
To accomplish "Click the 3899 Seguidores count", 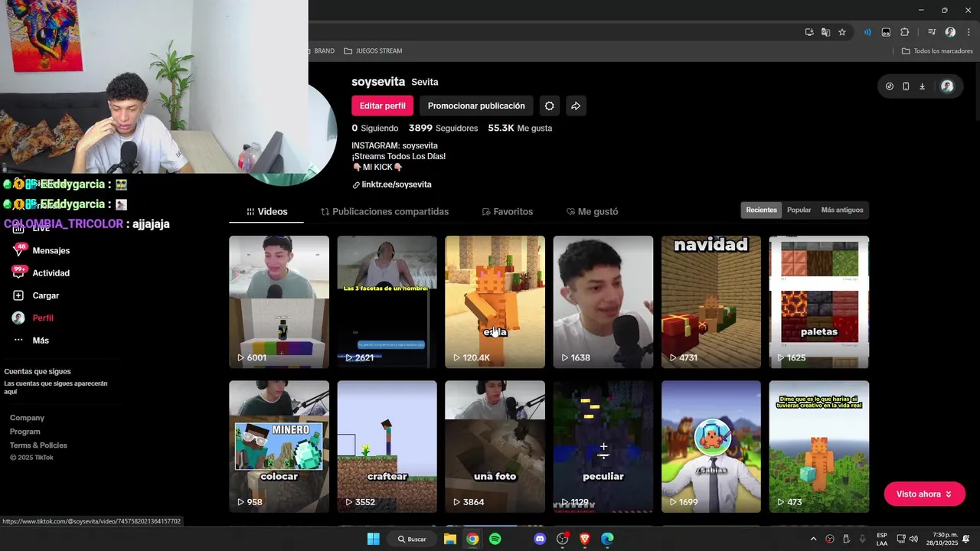I will point(443,128).
